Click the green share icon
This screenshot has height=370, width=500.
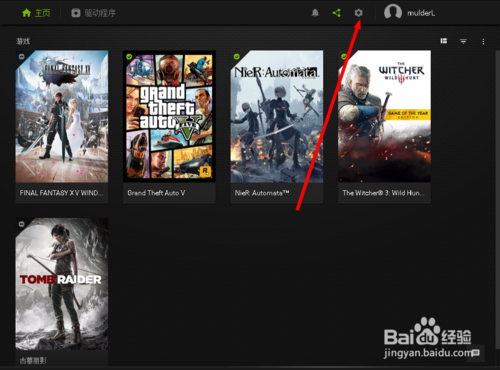point(337,13)
